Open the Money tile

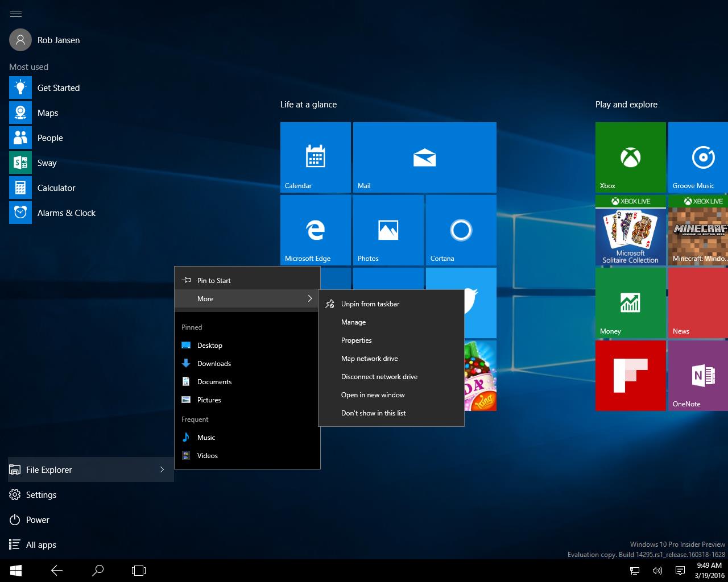(631, 303)
